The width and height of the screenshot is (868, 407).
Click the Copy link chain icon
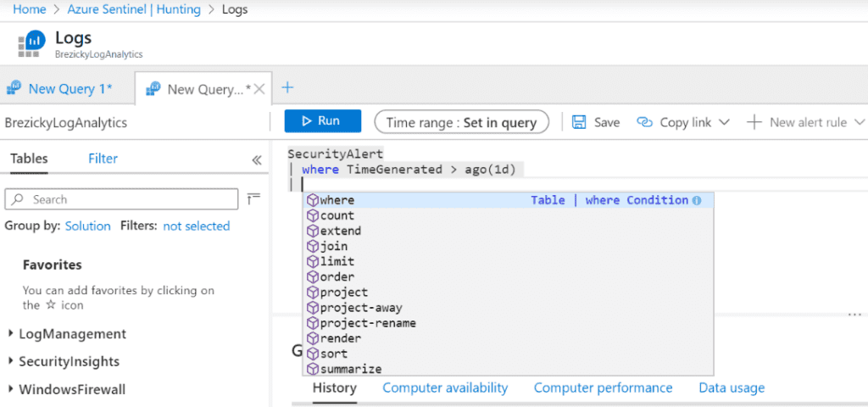click(x=645, y=122)
